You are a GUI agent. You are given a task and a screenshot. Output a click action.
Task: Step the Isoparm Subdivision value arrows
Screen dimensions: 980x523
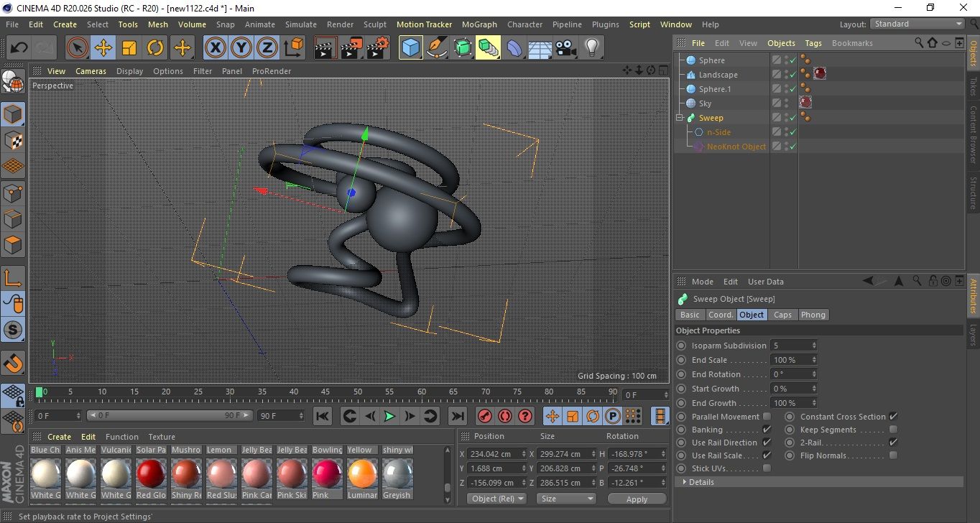(x=813, y=346)
